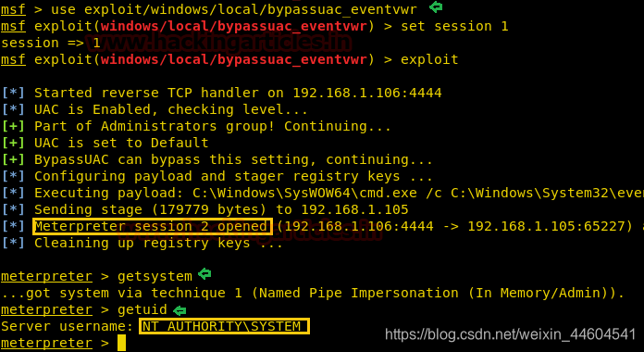Select the 'set session 1' command text
The width and height of the screenshot is (644, 352).
tap(454, 26)
